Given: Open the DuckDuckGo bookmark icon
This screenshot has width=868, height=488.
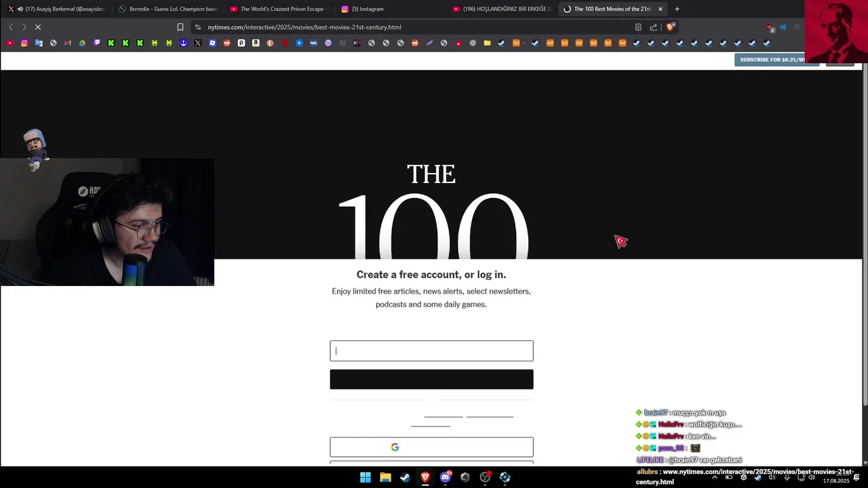Looking at the screenshot, I should 270,43.
